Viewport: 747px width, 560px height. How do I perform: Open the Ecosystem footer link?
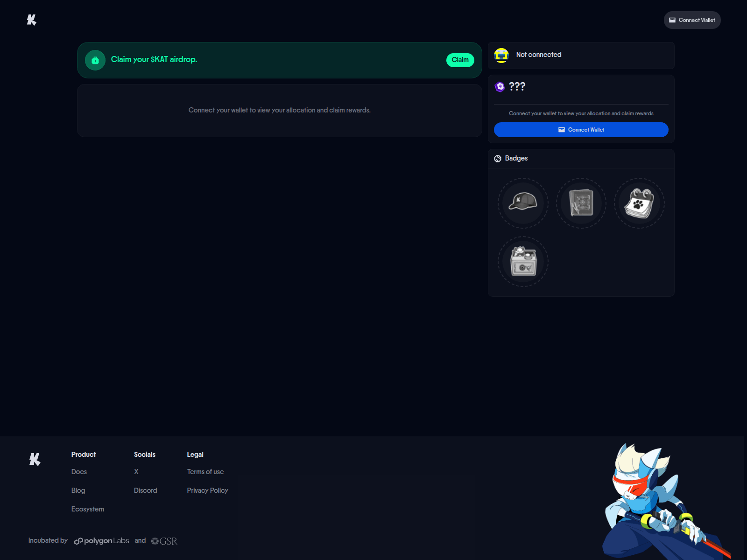coord(88,509)
